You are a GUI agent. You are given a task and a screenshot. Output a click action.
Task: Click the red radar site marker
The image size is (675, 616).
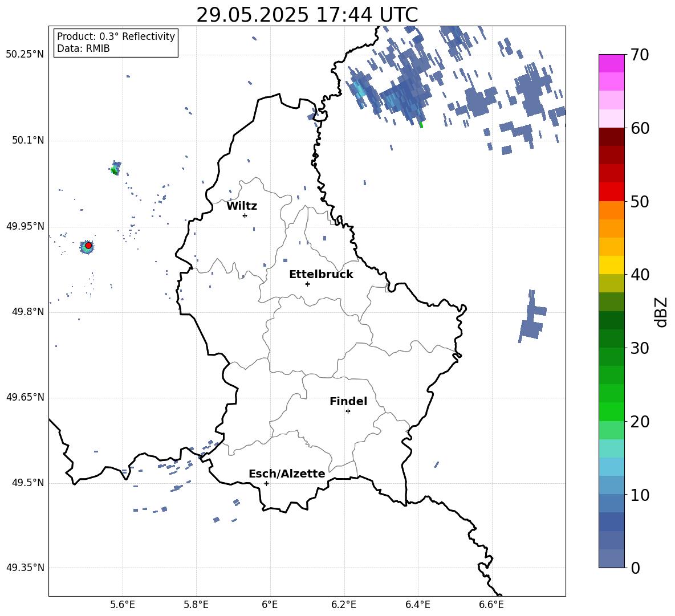88,246
